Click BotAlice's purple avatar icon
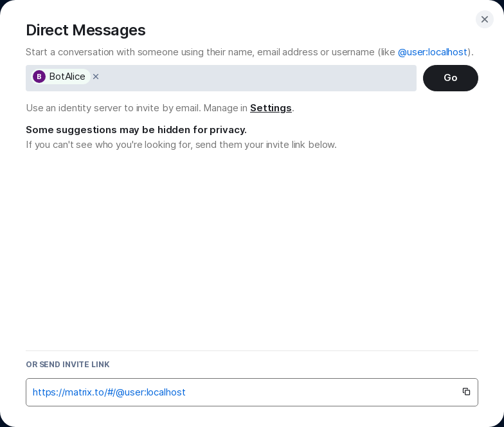Image resolution: width=504 pixels, height=427 pixels. 39,77
